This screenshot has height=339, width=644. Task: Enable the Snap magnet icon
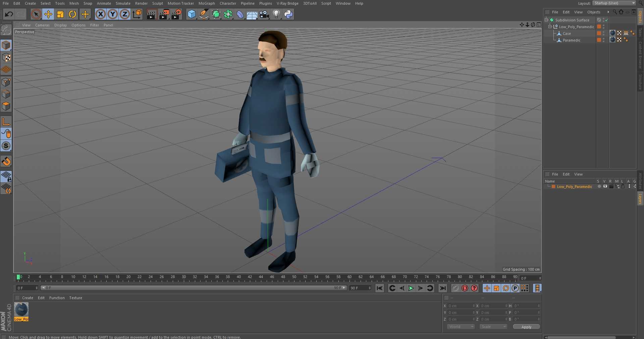point(6,161)
